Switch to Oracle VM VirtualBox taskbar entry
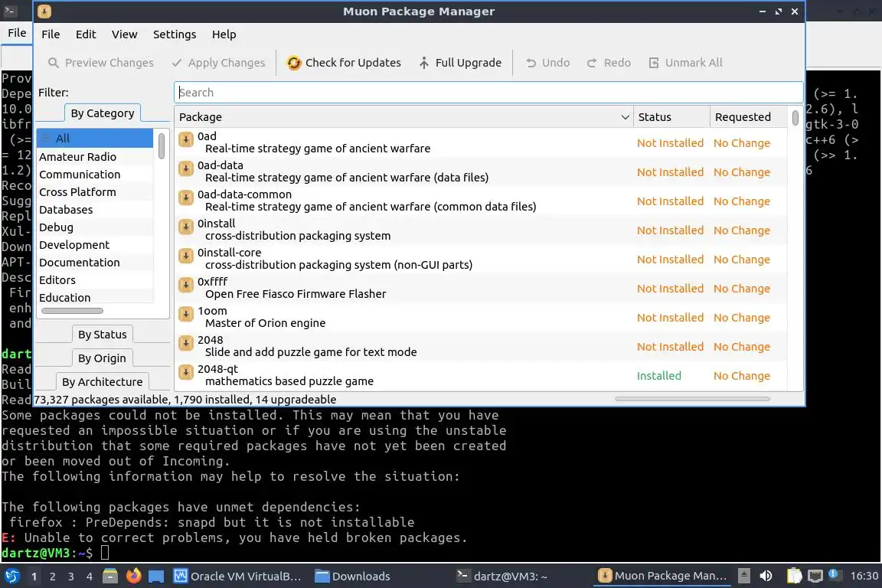 237,577
